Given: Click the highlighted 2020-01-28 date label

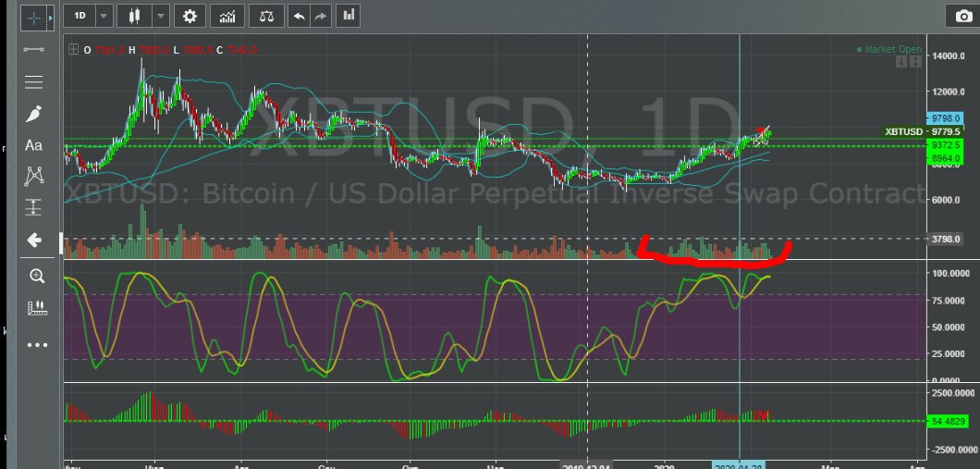Looking at the screenshot, I should tap(740, 466).
